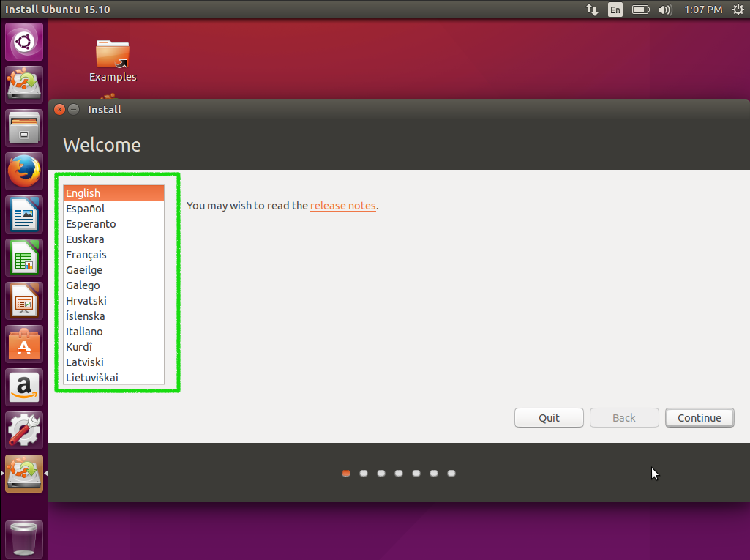This screenshot has height=560, width=750.
Task: Select Hrvatski in language list
Action: [114, 301]
